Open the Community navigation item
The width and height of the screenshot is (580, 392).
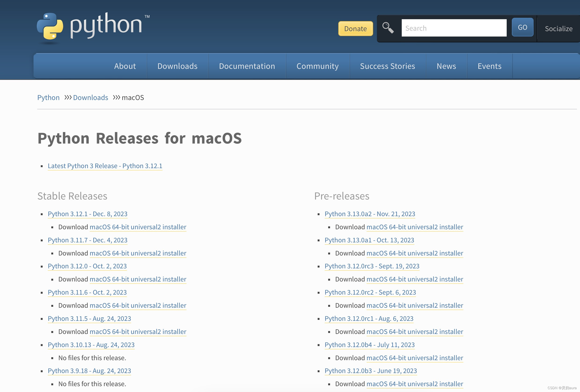pyautogui.click(x=317, y=66)
